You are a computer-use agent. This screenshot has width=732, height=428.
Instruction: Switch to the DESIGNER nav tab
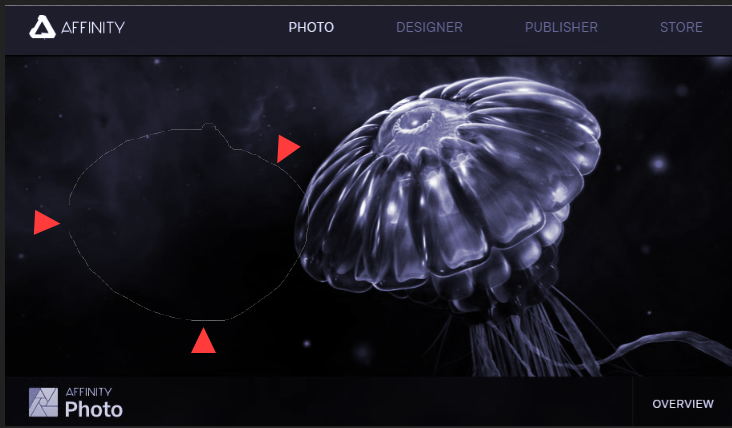tap(429, 28)
